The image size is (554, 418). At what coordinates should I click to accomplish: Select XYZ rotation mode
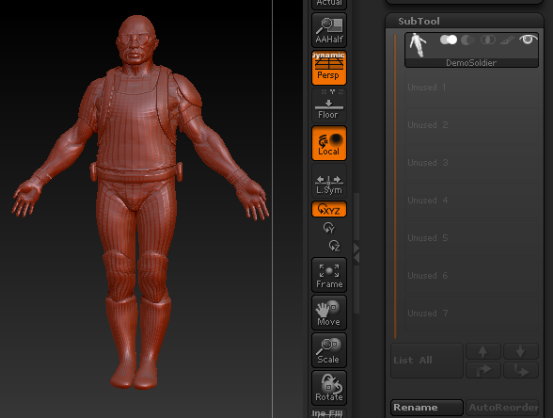click(x=329, y=209)
